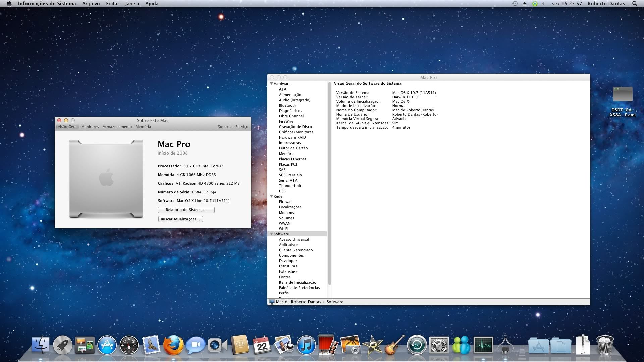Open iPhoto icon in the Dock

350,345
